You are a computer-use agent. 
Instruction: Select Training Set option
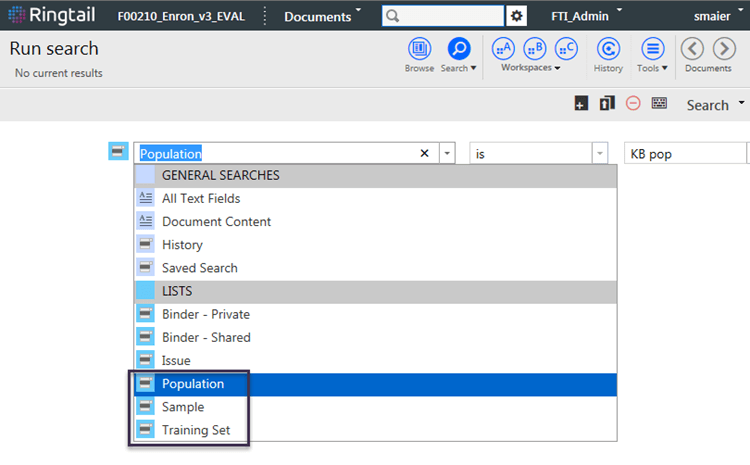click(x=375, y=430)
